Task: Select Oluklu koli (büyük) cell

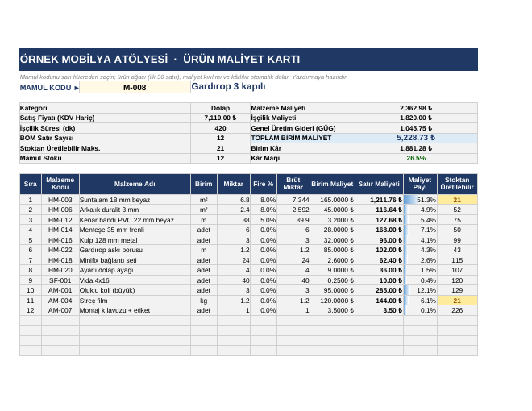Action: (x=135, y=290)
